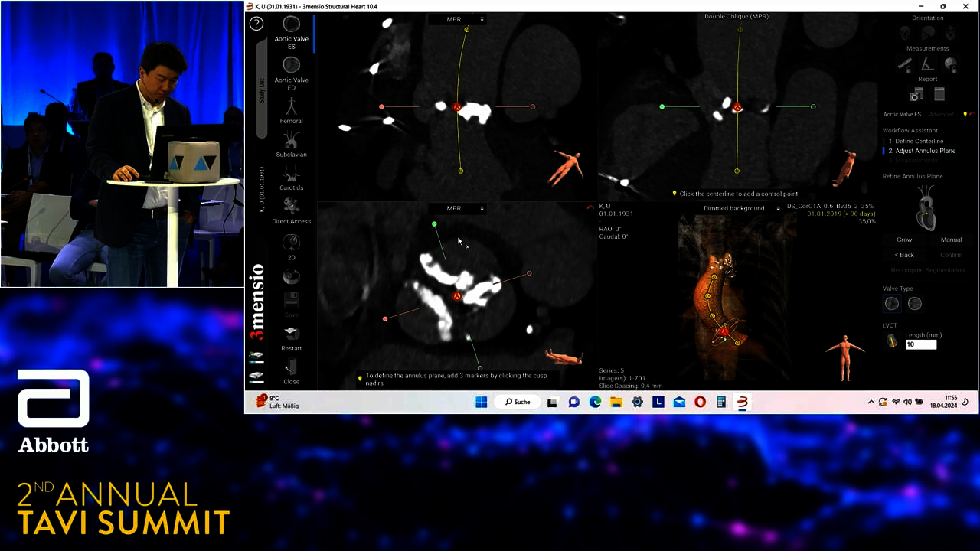Click the orientation figure in top-left MPR
The width and height of the screenshot is (980, 551).
tap(567, 166)
